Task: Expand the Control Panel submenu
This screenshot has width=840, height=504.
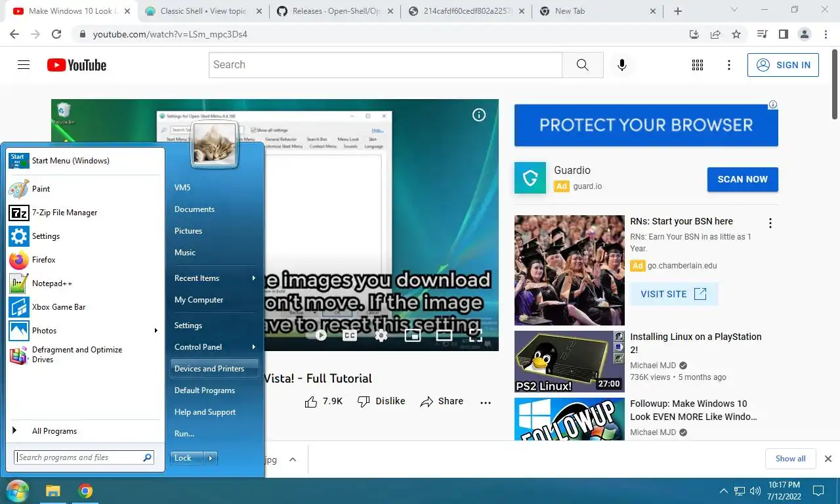Action: click(x=253, y=347)
